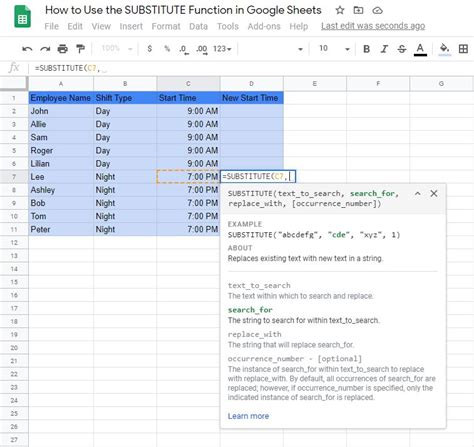This screenshot has height=447, width=474.
Task: Print the spreadsheet
Action: [x=63, y=49]
